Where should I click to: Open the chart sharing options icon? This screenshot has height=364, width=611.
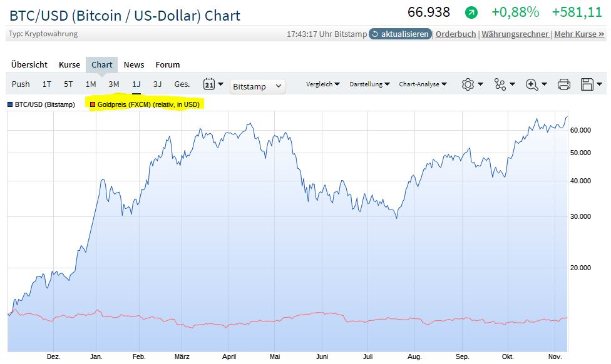pyautogui.click(x=500, y=84)
